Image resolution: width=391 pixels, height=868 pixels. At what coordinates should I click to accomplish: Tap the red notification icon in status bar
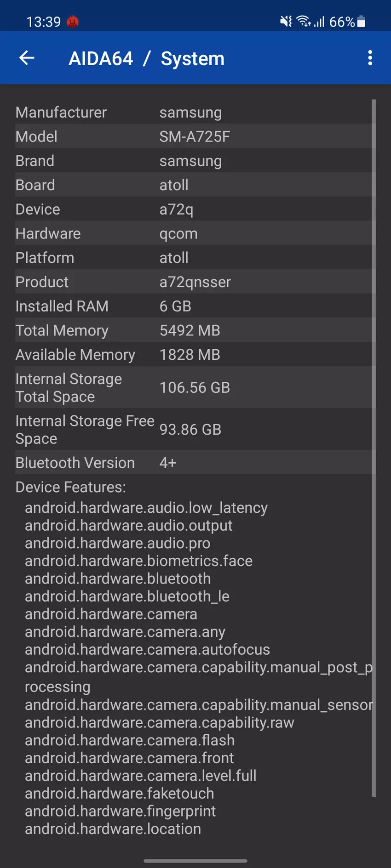(x=73, y=22)
